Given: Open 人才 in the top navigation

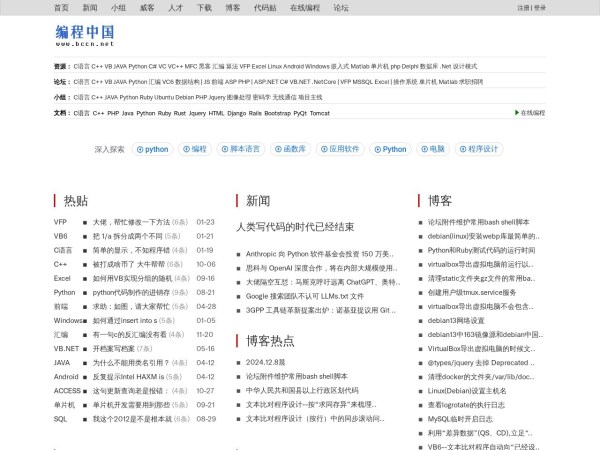Looking at the screenshot, I should coord(176,8).
